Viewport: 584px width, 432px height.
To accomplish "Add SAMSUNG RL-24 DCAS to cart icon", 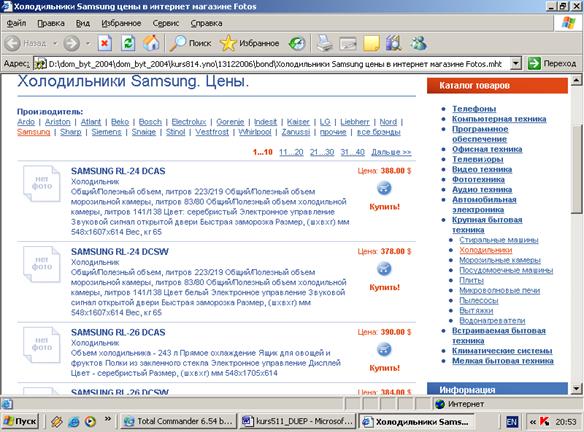I will 384,188.
